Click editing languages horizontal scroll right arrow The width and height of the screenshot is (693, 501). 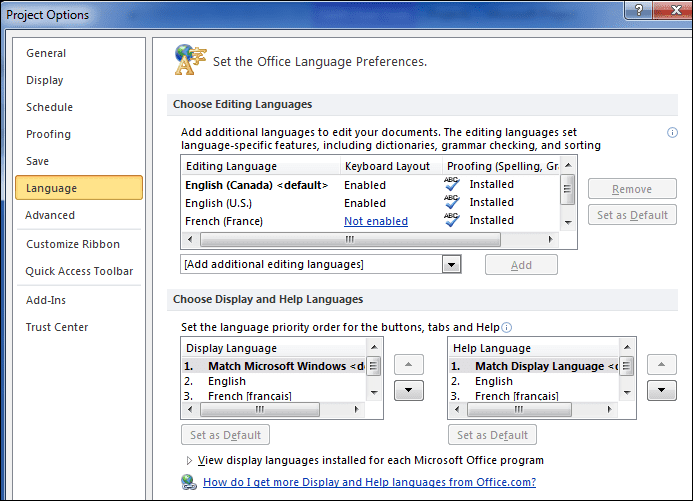pos(551,239)
